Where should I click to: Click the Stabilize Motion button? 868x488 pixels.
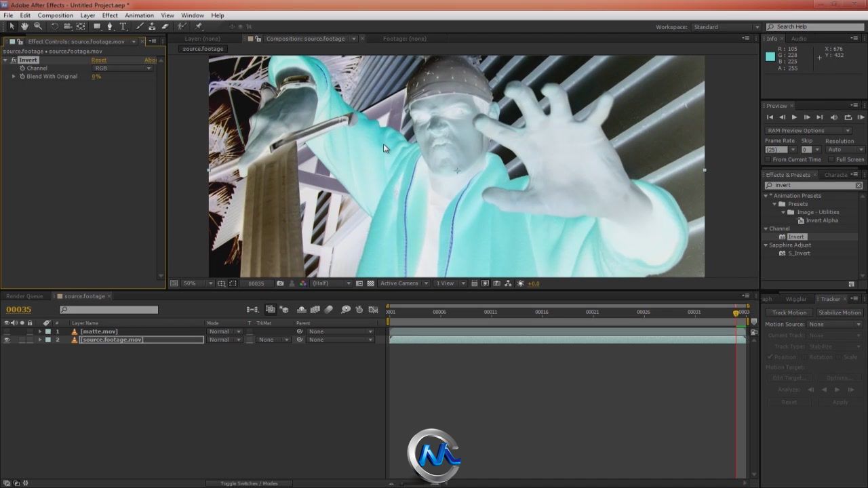coord(840,312)
